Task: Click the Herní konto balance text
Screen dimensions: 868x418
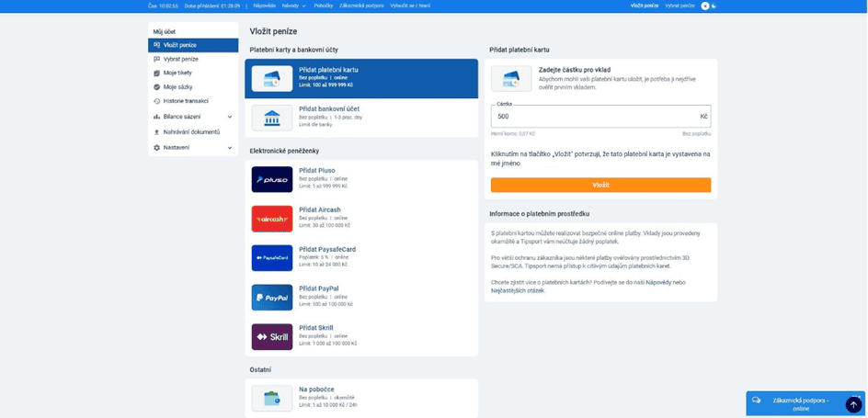Action: click(x=512, y=134)
